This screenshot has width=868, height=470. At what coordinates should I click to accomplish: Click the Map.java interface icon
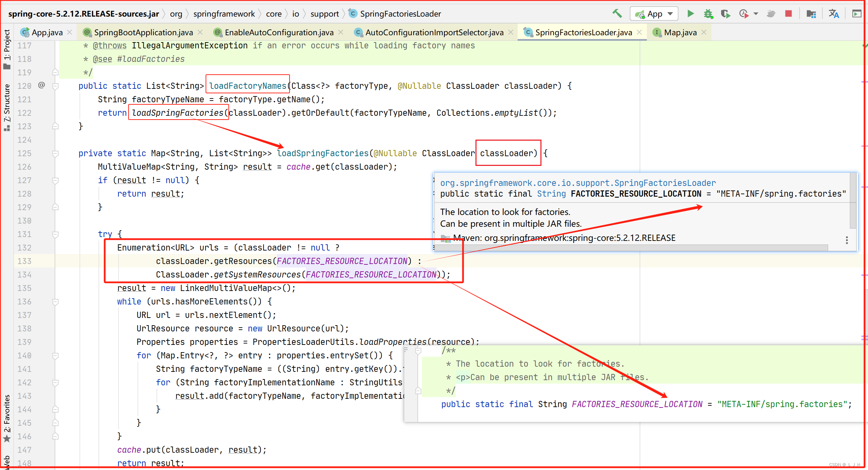coord(657,32)
